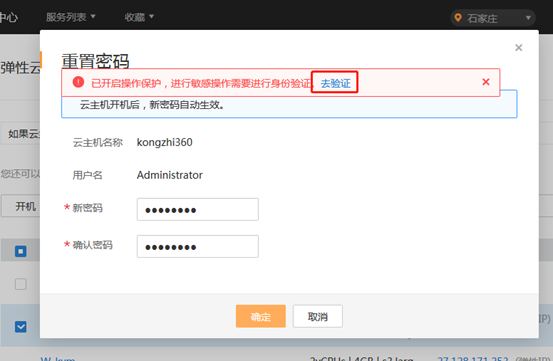Open the 石家庄 region dropdown

tap(493, 18)
